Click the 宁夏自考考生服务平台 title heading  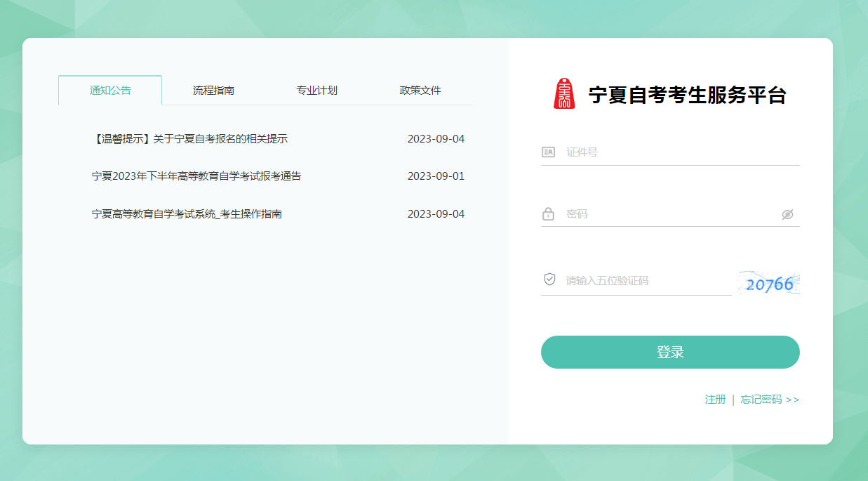(x=687, y=95)
